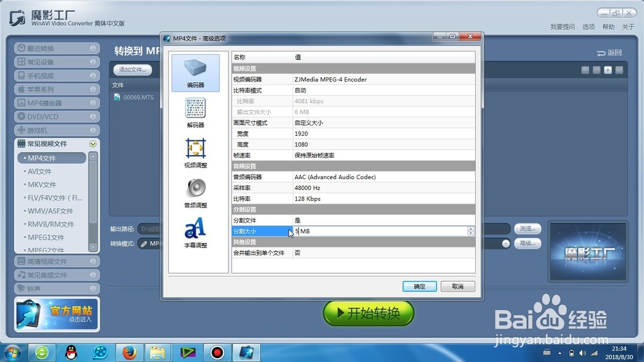
Task: Expand the MP4播放器 category
Action: 57,102
